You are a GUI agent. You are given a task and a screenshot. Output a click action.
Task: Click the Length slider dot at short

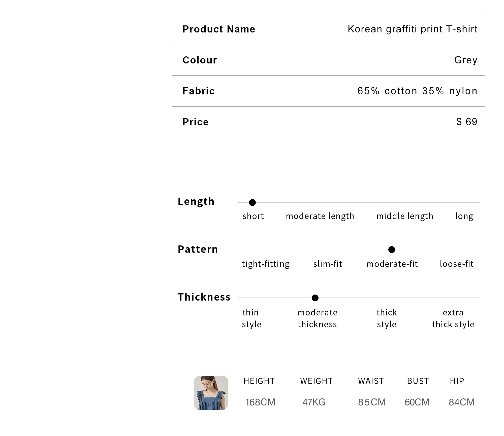[252, 202]
